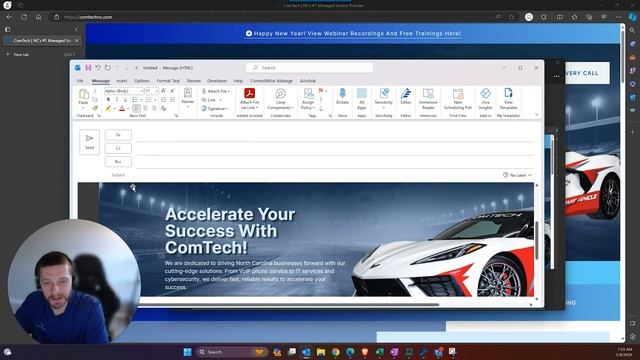This screenshot has height=360, width=640.
Task: Click the taskbar Search box
Action: coord(232,352)
